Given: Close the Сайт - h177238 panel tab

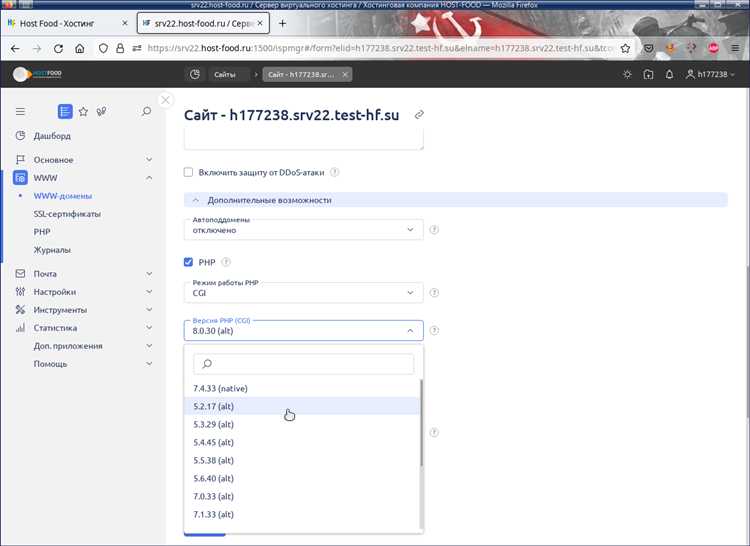Looking at the screenshot, I should (x=345, y=75).
